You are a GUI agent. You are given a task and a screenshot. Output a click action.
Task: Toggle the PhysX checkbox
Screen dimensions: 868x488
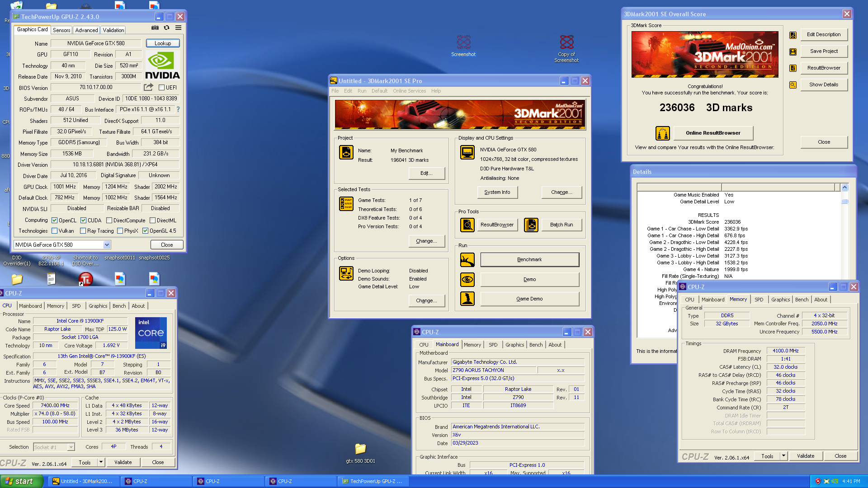pyautogui.click(x=120, y=231)
